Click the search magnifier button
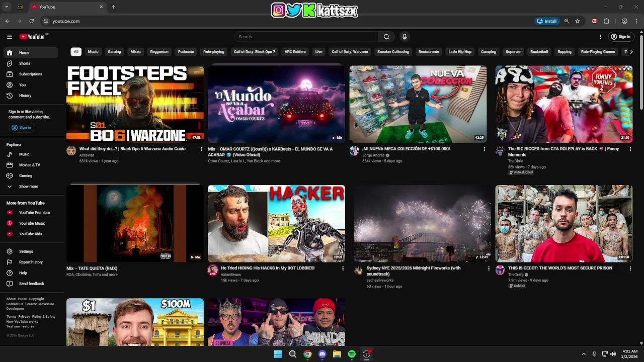The height and width of the screenshot is (362, 644). [386, 37]
